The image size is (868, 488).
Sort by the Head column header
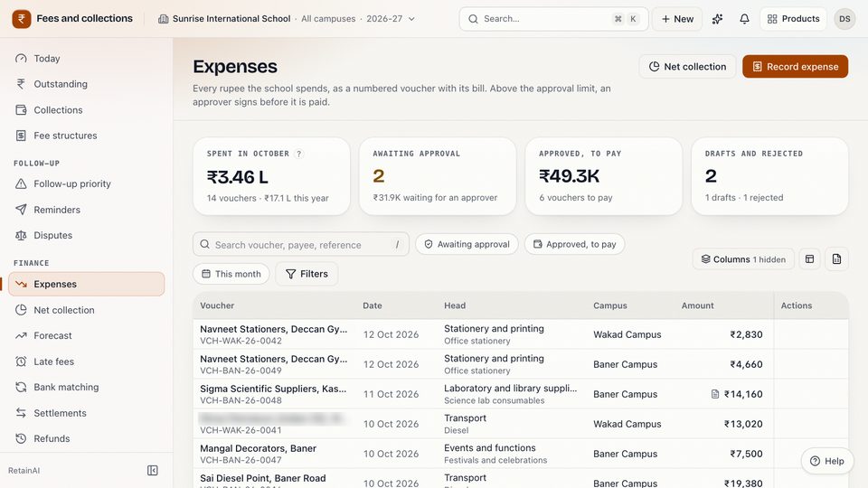455,305
